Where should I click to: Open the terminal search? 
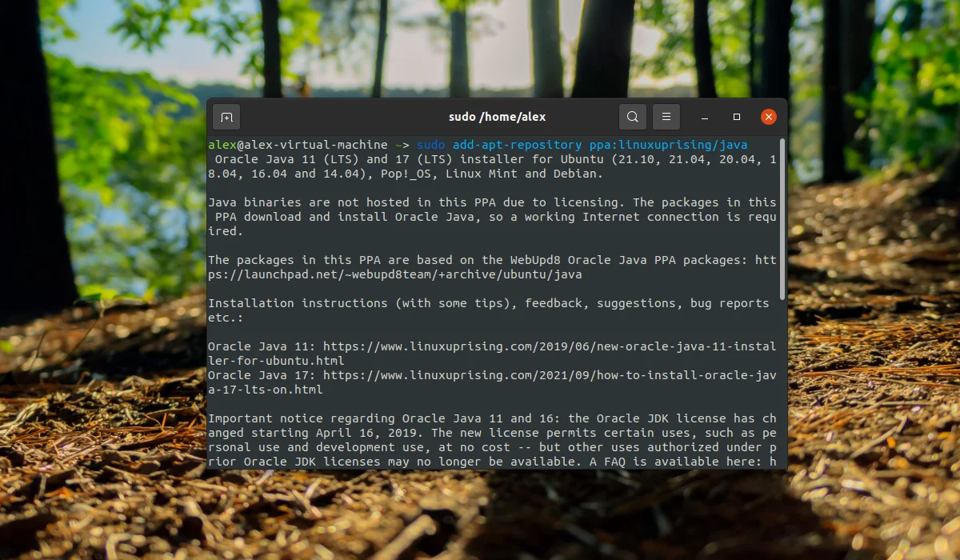point(632,117)
